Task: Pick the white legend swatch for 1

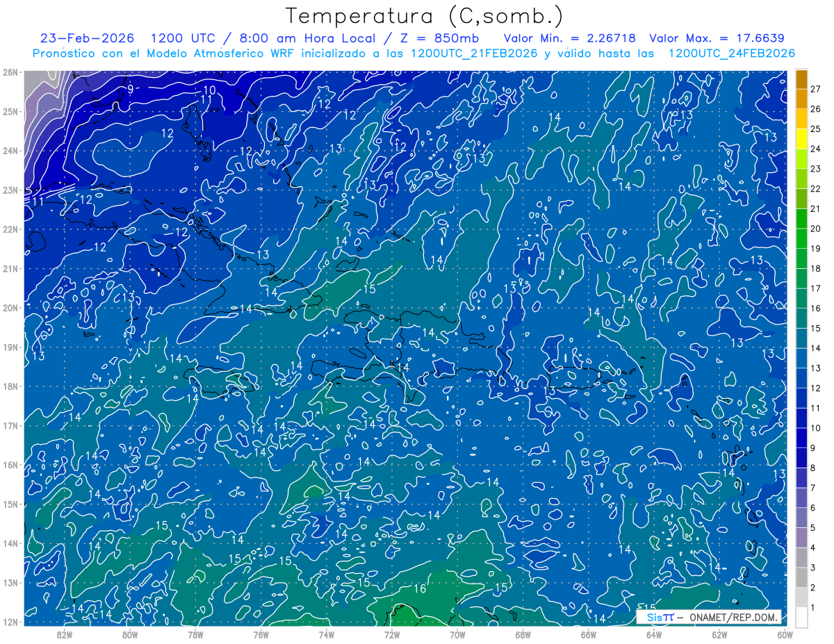Action: coord(801,616)
